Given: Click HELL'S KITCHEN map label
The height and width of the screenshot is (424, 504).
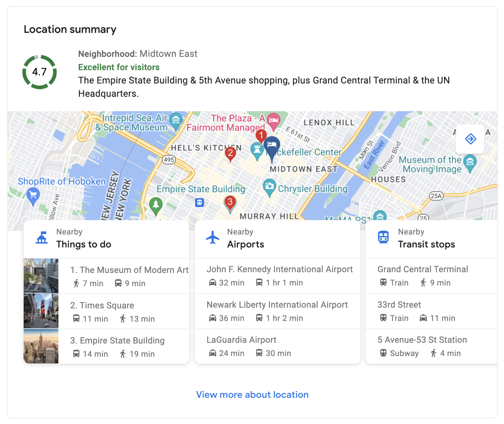Looking at the screenshot, I should 206,148.
